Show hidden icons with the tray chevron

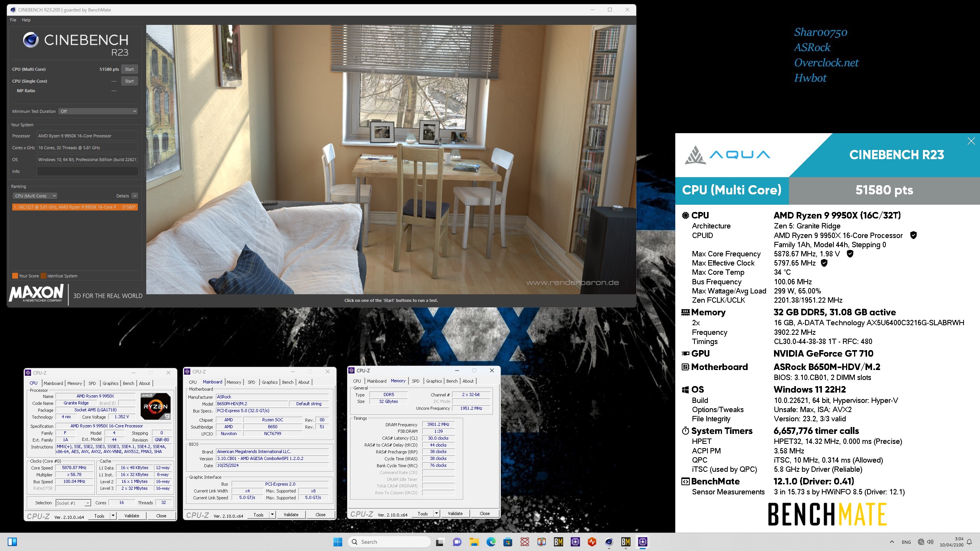pos(892,542)
